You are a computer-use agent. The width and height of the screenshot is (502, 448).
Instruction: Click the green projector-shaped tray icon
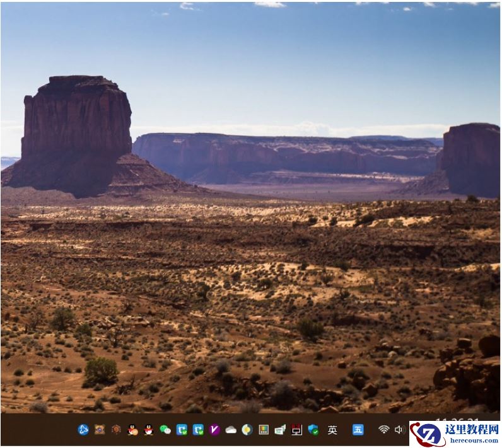[x=280, y=430]
